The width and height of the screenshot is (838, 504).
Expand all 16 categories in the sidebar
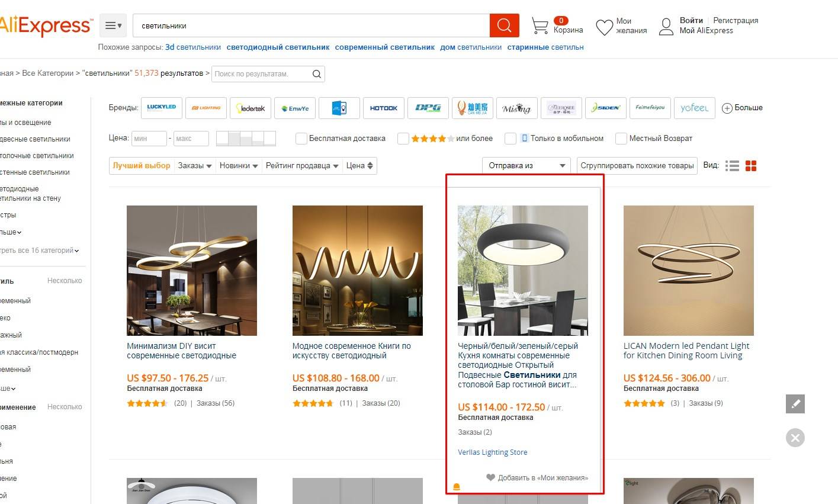[39, 251]
